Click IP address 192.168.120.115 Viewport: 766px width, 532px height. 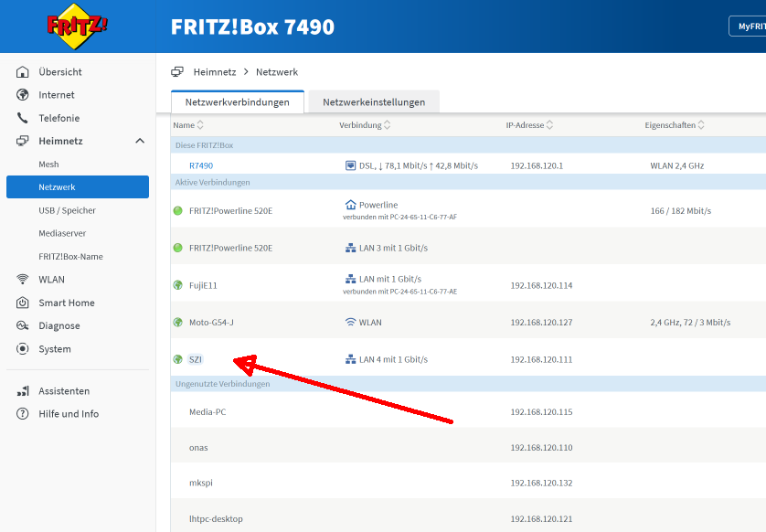pyautogui.click(x=541, y=412)
